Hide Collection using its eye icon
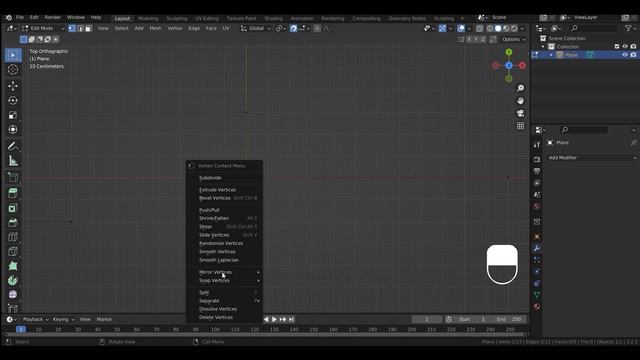640x360 pixels. tap(625, 47)
